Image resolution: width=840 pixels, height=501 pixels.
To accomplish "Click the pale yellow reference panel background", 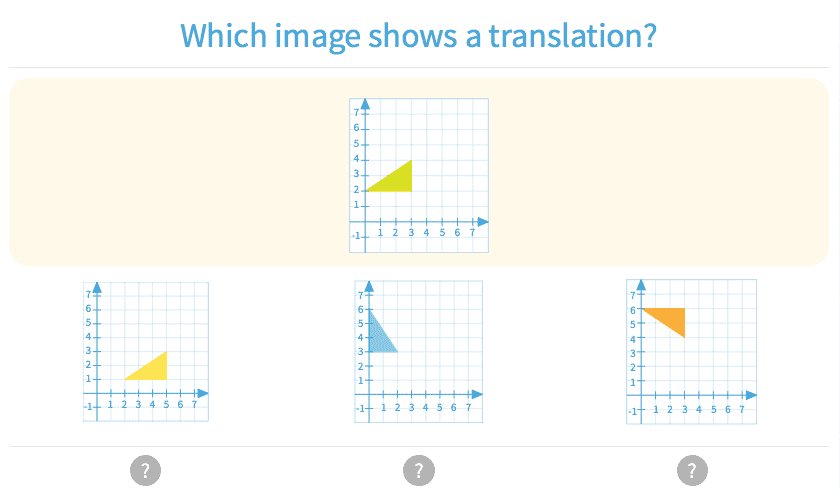I will point(150,170).
